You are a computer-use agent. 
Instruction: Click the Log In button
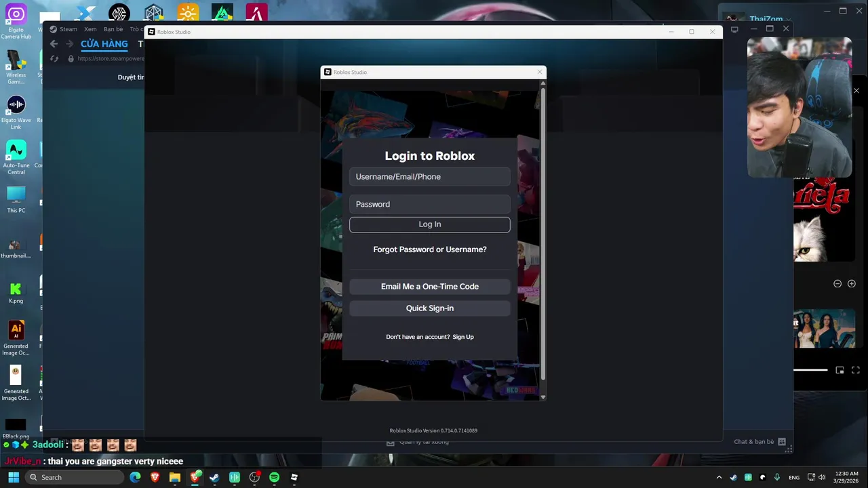point(429,224)
